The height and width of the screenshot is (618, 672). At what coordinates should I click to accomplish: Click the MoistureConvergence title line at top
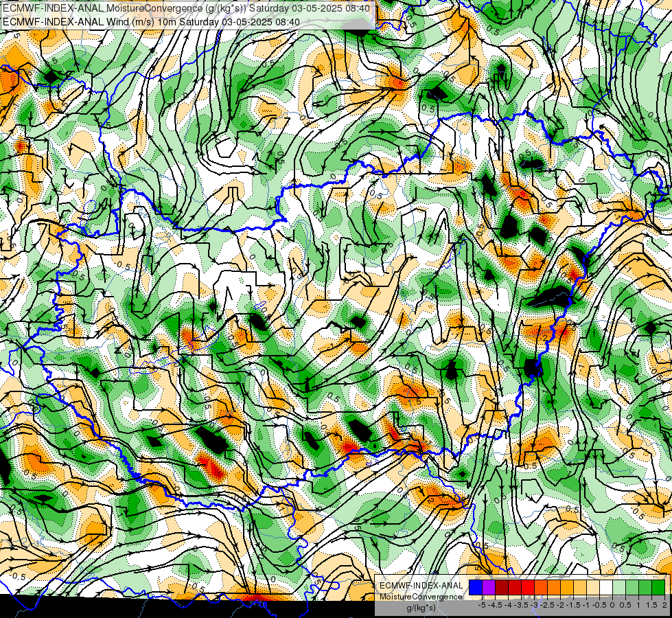coord(186,8)
